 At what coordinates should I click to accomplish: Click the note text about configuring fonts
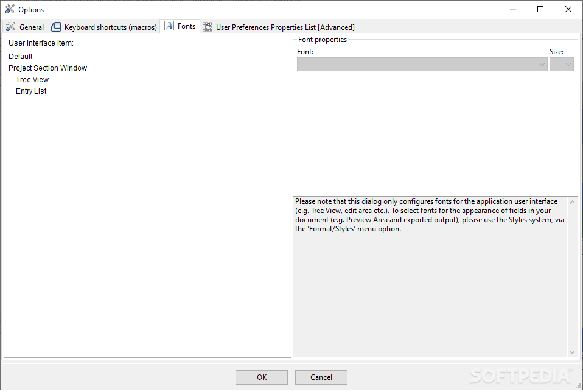(430, 215)
